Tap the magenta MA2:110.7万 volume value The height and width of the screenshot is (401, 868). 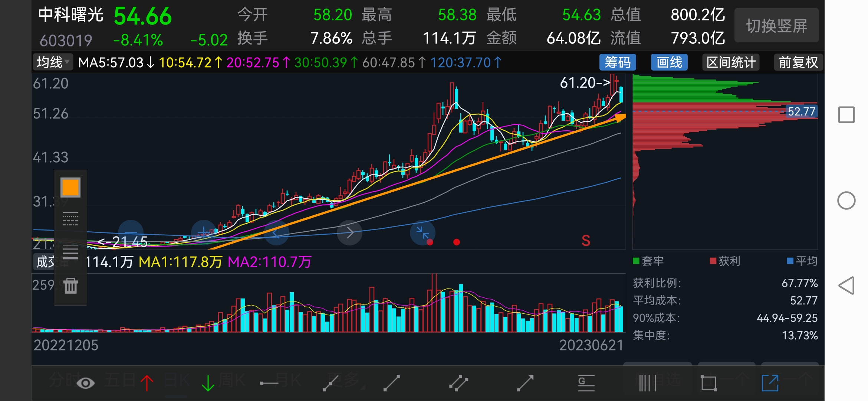269,262
